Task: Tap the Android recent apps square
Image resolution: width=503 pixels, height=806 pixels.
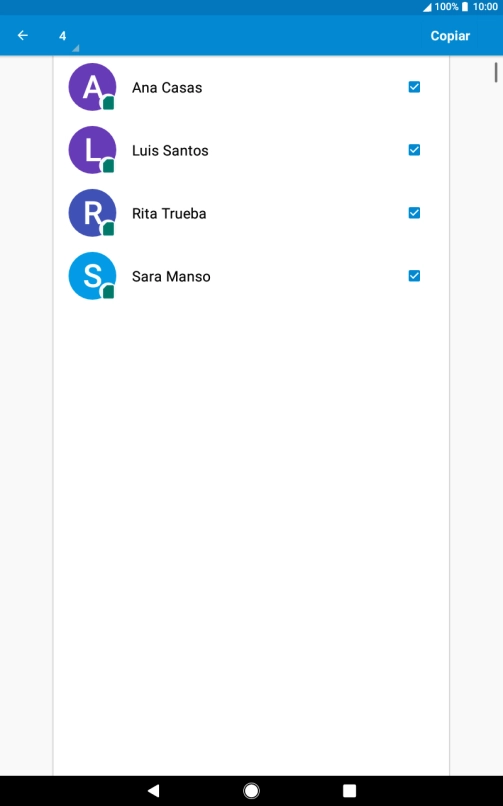Action: pos(349,791)
